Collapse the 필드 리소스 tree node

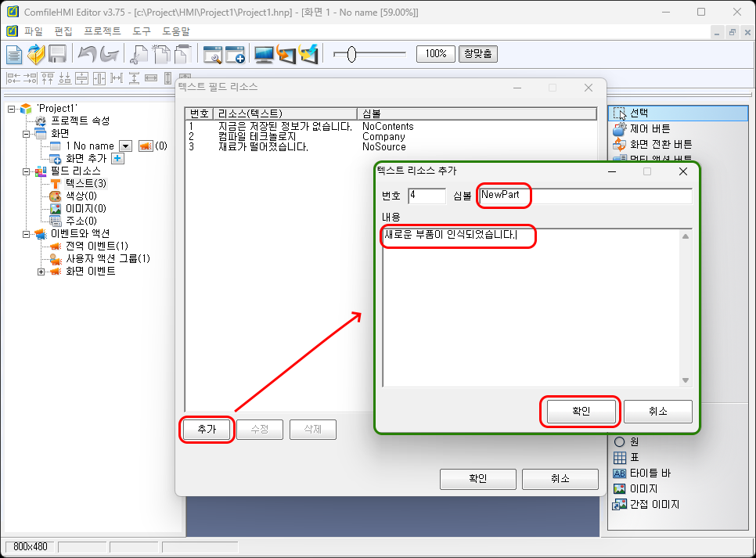[27, 171]
